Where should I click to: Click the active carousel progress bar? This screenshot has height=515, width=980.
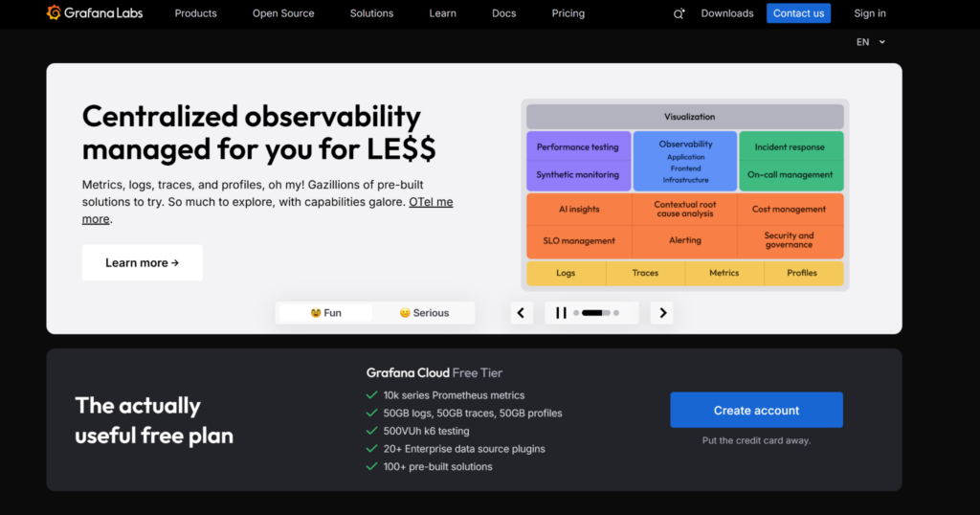pyautogui.click(x=595, y=312)
